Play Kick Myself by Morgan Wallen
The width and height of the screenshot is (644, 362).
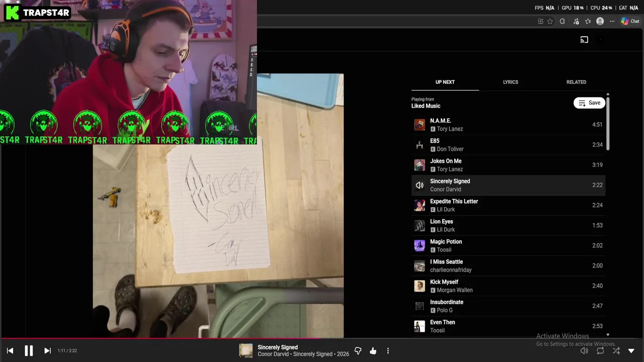(x=508, y=286)
